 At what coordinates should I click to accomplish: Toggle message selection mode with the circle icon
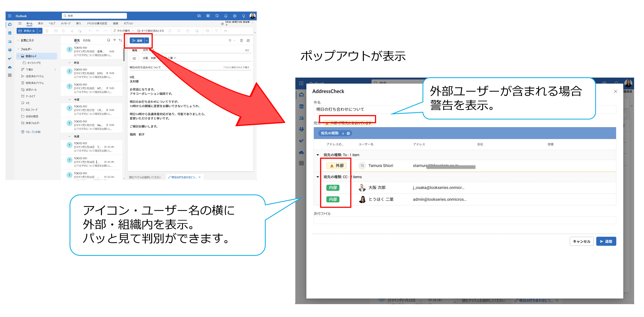tap(109, 40)
